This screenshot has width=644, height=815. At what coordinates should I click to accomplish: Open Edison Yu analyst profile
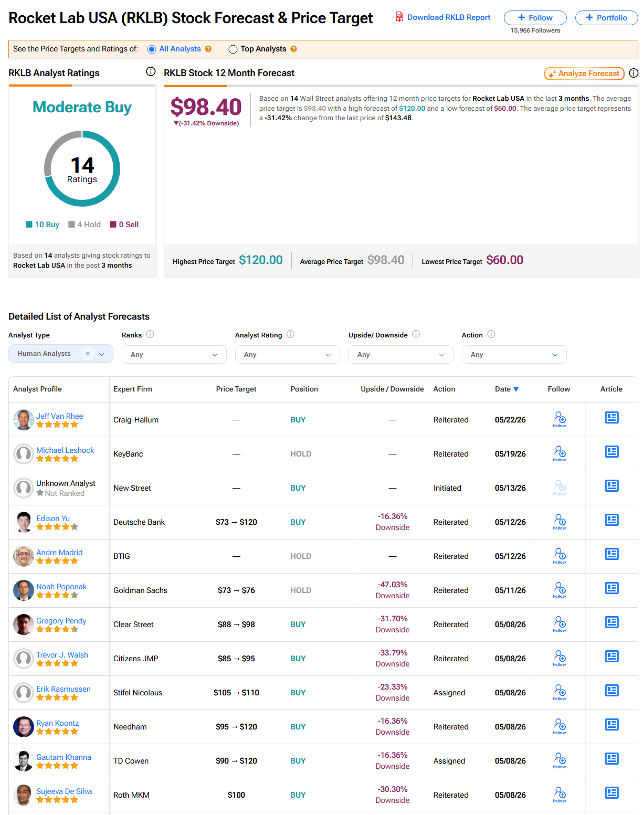click(x=53, y=518)
